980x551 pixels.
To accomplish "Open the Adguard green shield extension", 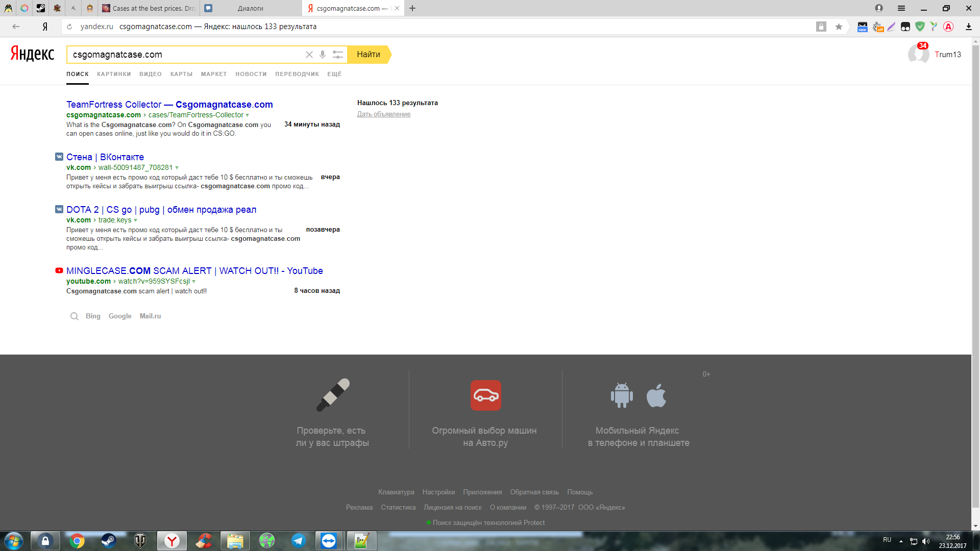I will pos(920,27).
